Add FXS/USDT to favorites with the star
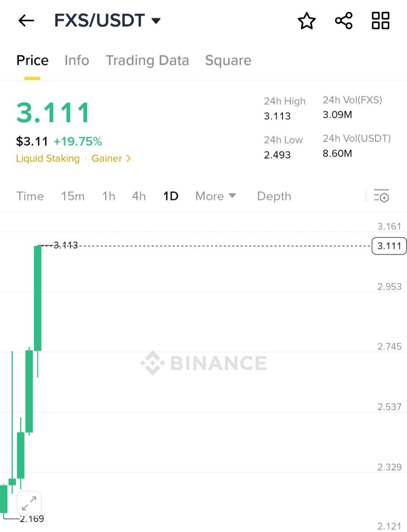This screenshot has height=532, width=407. pos(307,21)
